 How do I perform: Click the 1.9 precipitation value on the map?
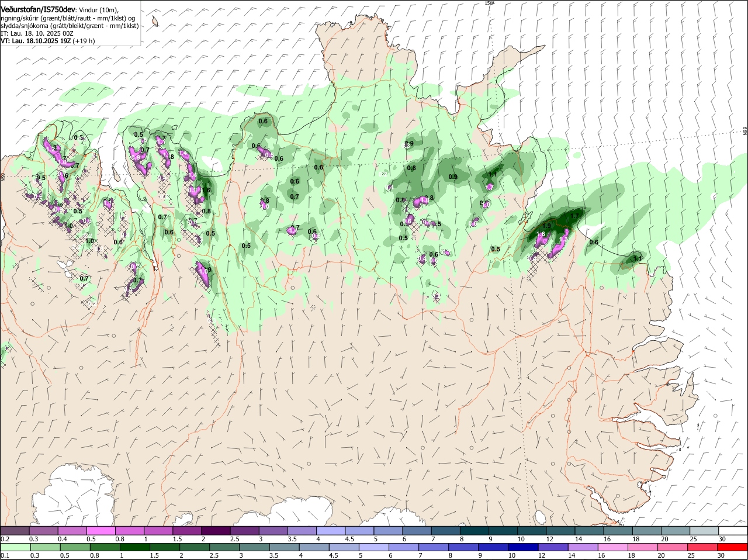click(546, 226)
